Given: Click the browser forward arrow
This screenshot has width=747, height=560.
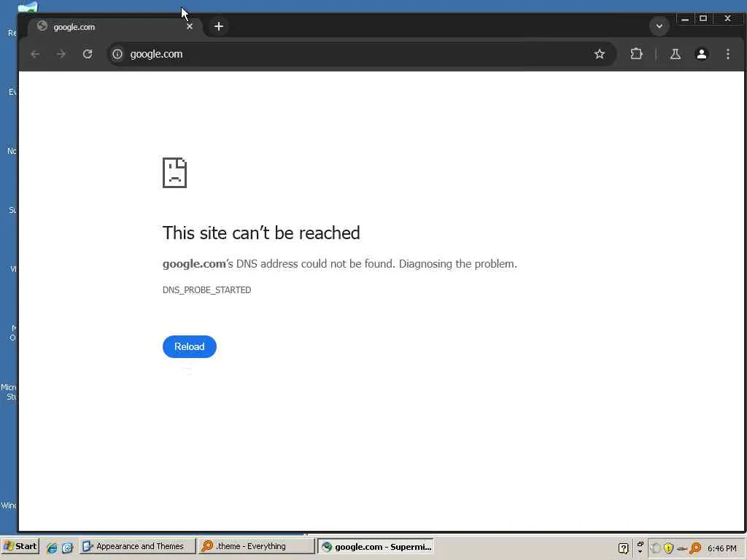Looking at the screenshot, I should pyautogui.click(x=61, y=54).
